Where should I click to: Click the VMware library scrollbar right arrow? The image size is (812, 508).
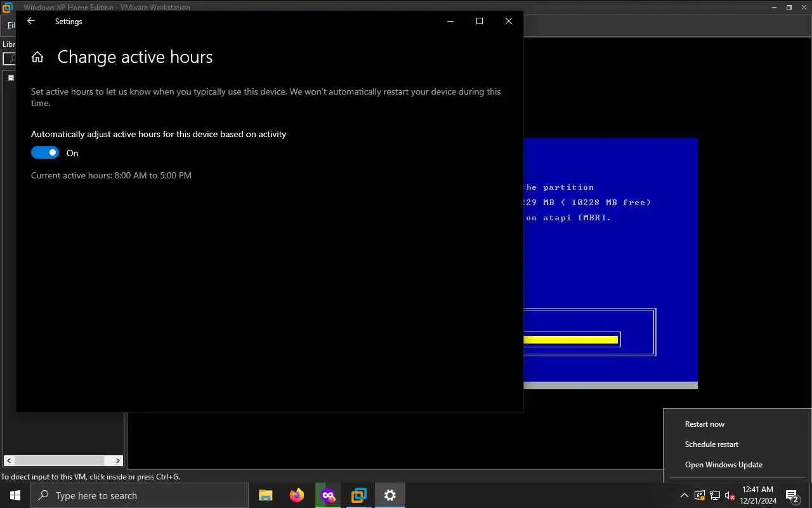click(x=118, y=460)
